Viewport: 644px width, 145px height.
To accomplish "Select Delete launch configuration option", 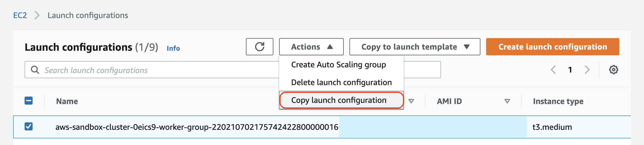I will (x=341, y=83).
